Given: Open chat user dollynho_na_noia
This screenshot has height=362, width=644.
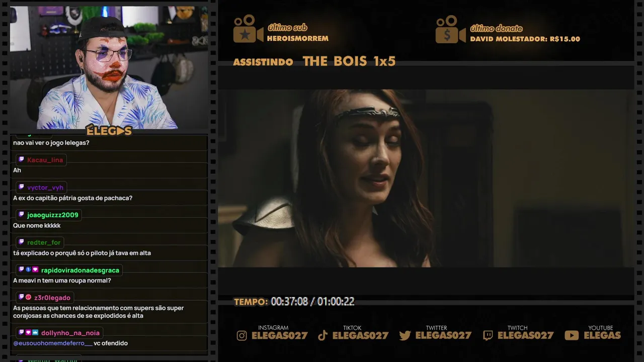Looking at the screenshot, I should coord(70,333).
